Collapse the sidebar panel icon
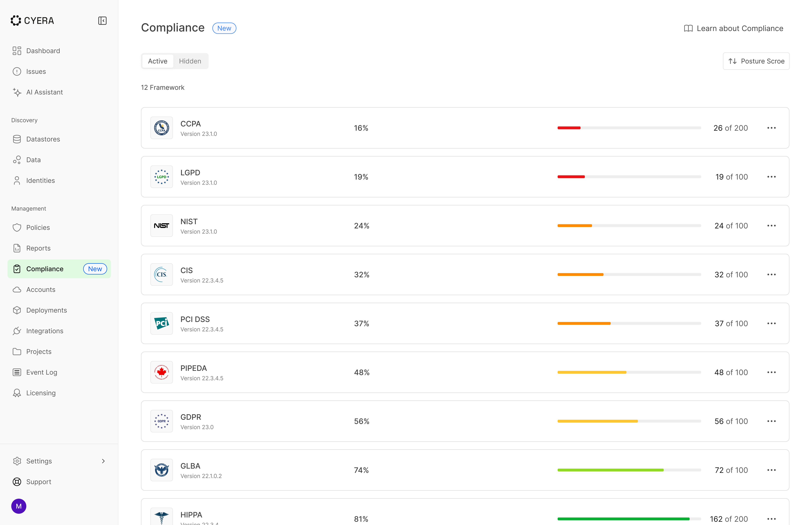The image size is (812, 525). click(x=102, y=21)
